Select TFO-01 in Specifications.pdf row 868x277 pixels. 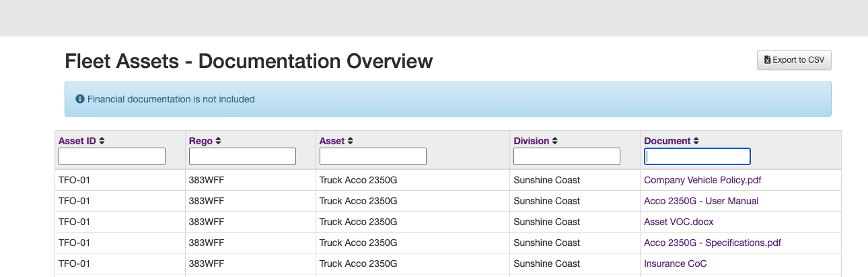(x=74, y=243)
